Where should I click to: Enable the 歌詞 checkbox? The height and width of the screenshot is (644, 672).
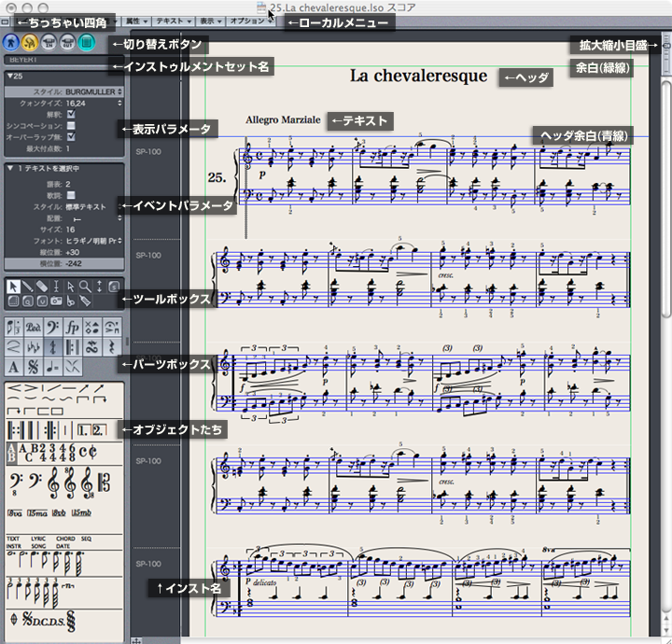(x=71, y=195)
